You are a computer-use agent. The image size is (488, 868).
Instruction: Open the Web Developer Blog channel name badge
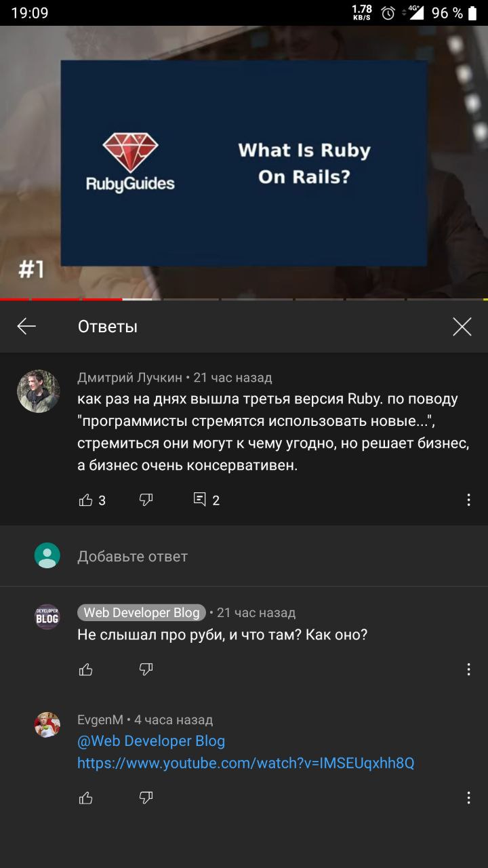[x=142, y=612]
